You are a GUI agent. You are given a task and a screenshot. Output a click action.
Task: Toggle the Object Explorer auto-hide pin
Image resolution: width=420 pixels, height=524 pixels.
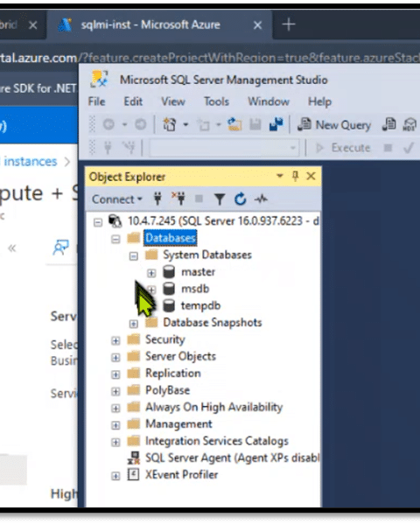[x=295, y=176]
